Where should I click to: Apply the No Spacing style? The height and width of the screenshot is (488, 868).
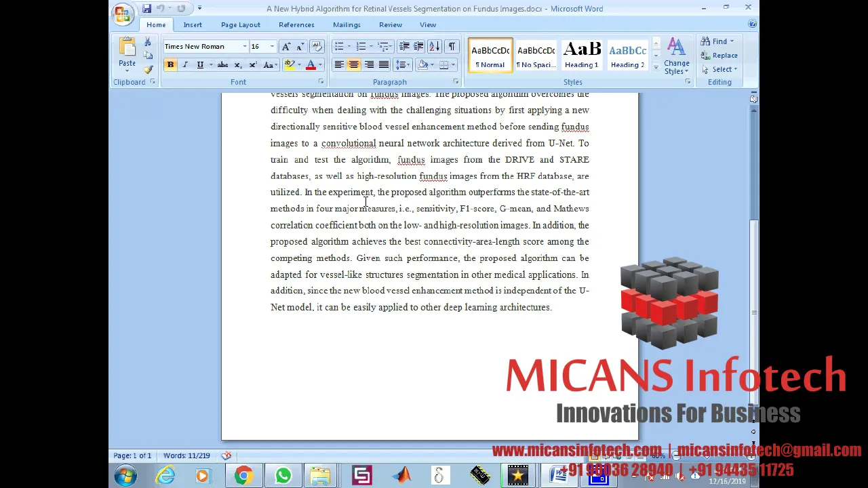click(536, 55)
